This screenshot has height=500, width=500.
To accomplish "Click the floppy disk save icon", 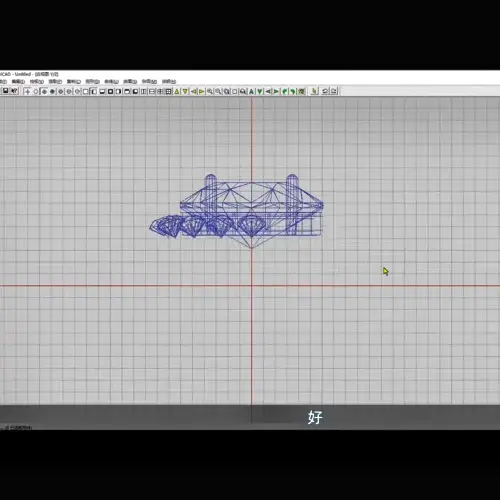I will click(x=6, y=91).
